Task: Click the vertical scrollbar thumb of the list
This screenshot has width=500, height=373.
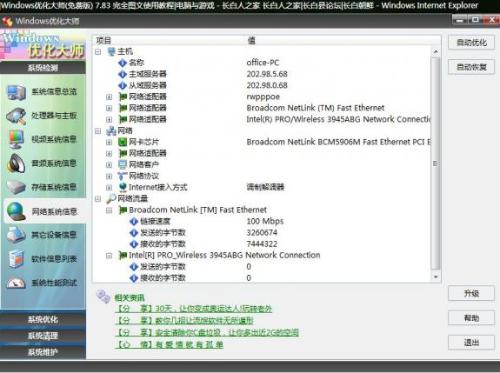Action: click(435, 163)
